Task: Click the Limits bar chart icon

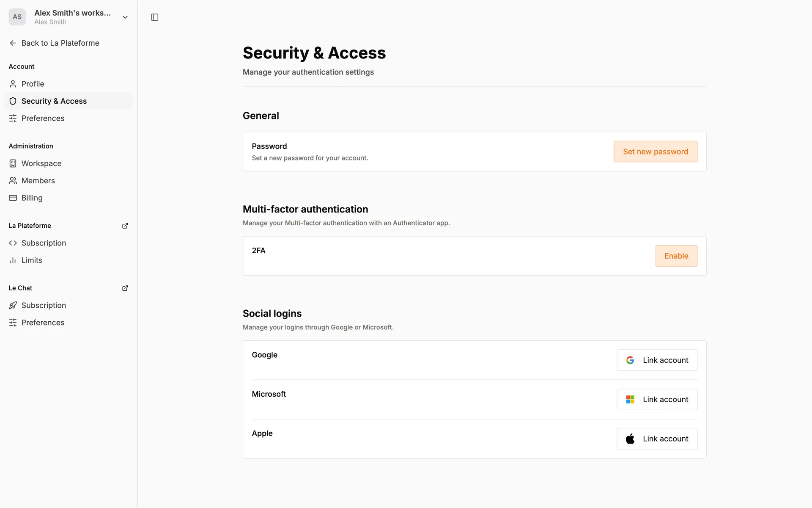Action: (x=13, y=260)
